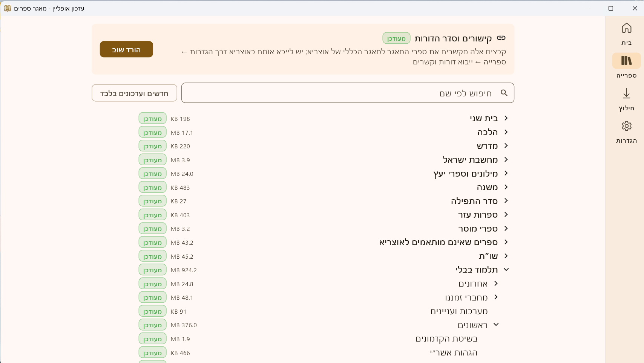Toggle חדשים ועדכונים בלבד filter

[134, 93]
